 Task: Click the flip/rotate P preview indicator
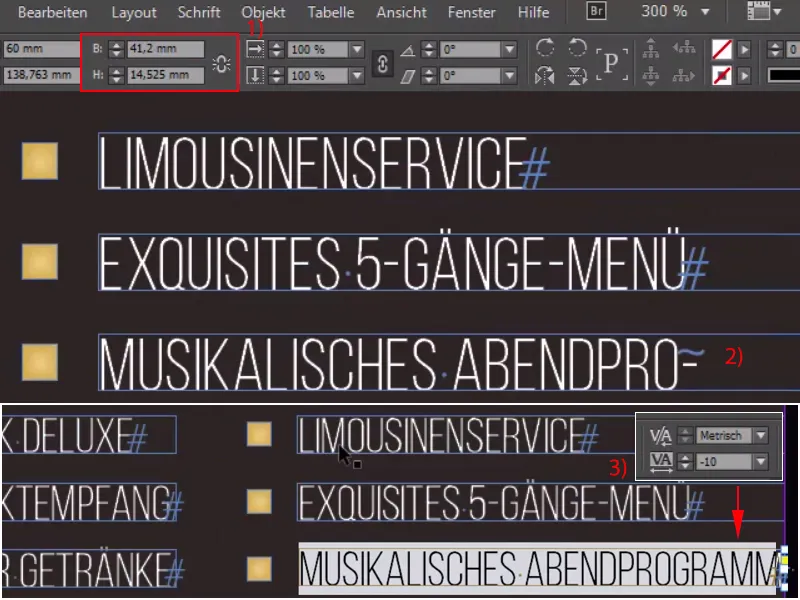(611, 64)
